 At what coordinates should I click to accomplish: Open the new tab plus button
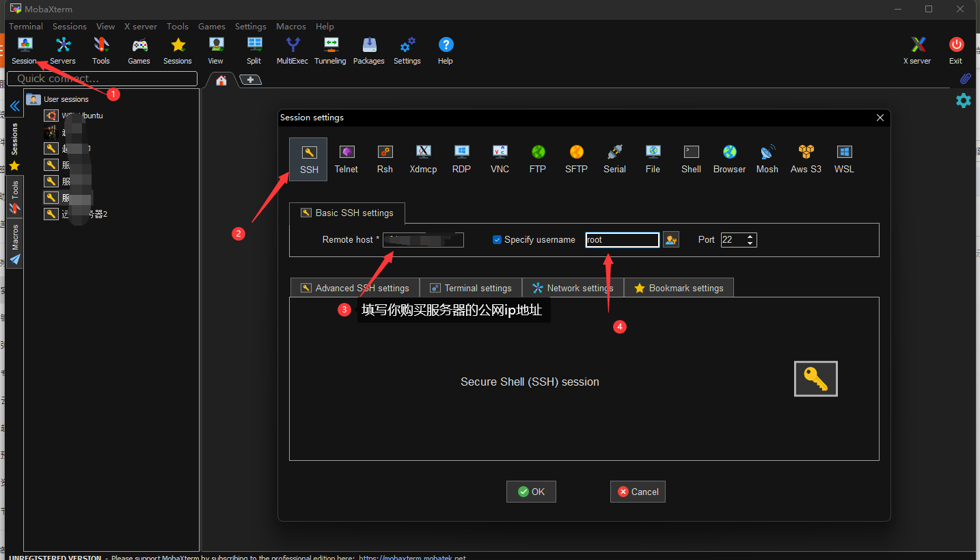click(251, 80)
